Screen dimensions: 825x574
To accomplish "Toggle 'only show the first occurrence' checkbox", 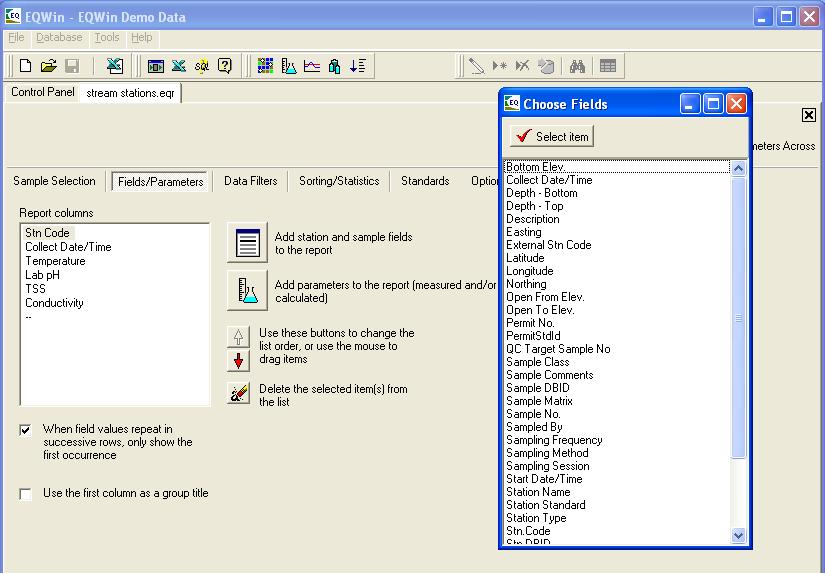I will click(x=25, y=430).
